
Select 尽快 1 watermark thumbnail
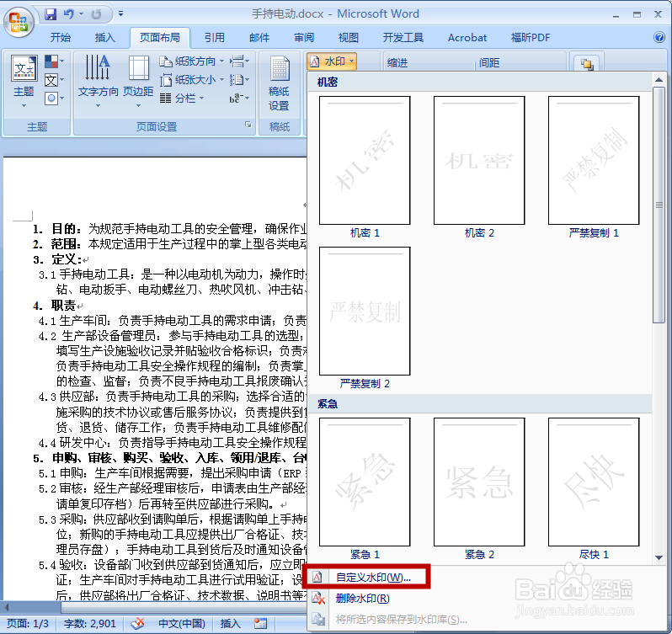point(594,482)
